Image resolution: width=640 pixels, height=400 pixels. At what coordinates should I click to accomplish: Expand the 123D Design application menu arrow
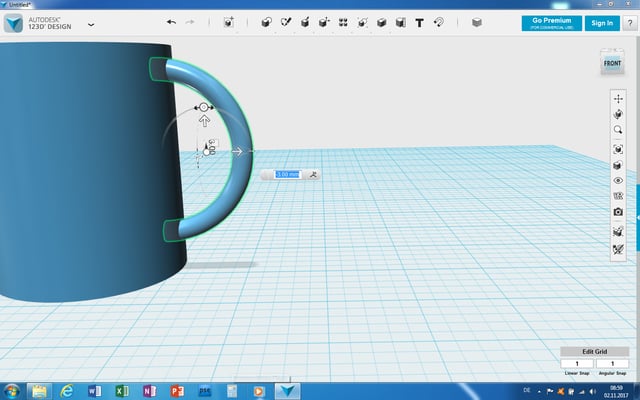point(92,23)
